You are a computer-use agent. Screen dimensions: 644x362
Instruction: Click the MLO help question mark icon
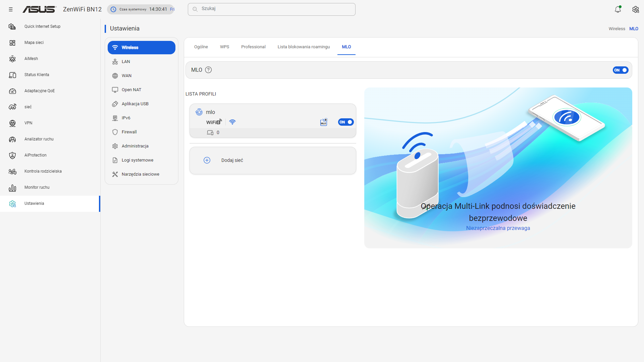click(208, 70)
